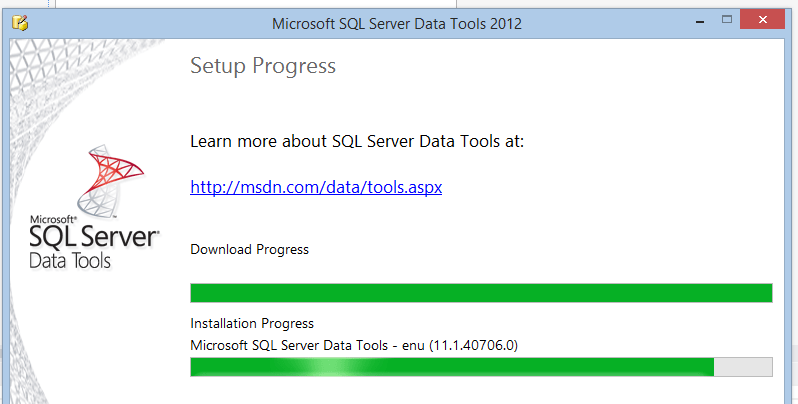Click the 'SQL Server' logo text

[x=94, y=238]
